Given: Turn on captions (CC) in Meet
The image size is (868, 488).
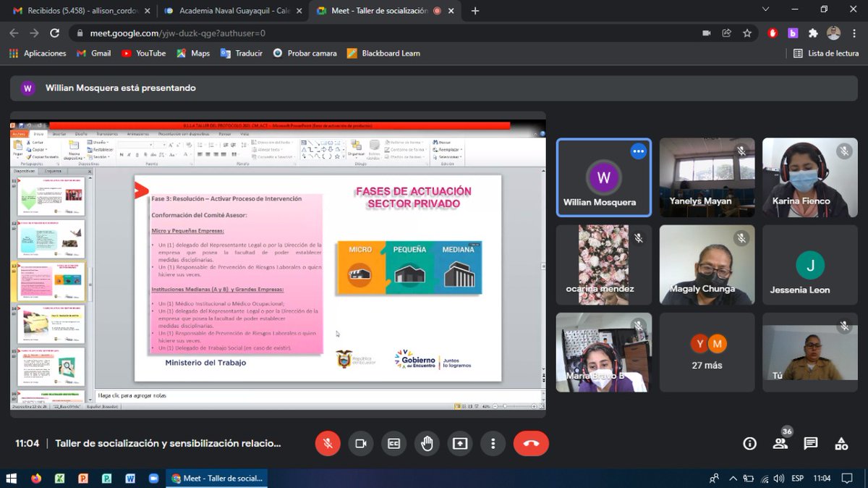Looking at the screenshot, I should point(394,444).
